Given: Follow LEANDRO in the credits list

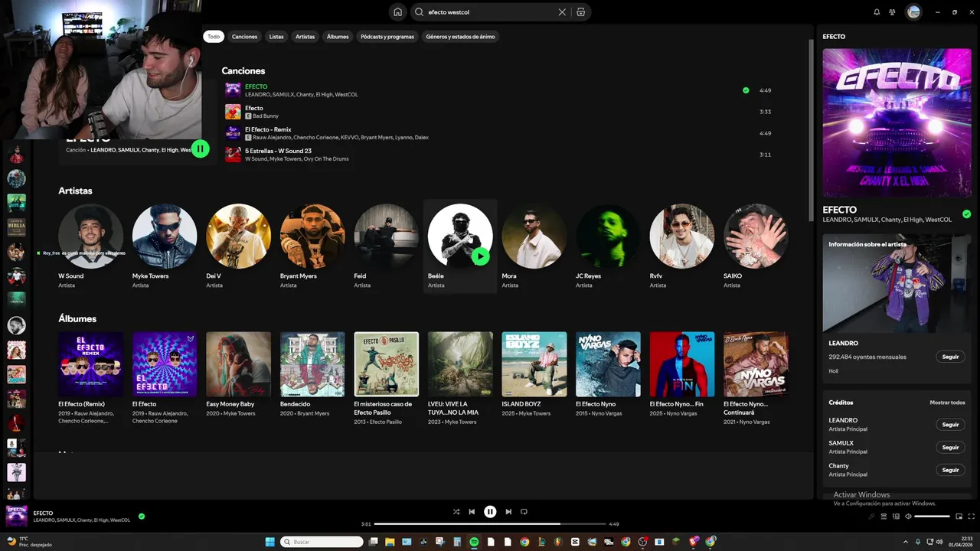Looking at the screenshot, I should point(950,425).
